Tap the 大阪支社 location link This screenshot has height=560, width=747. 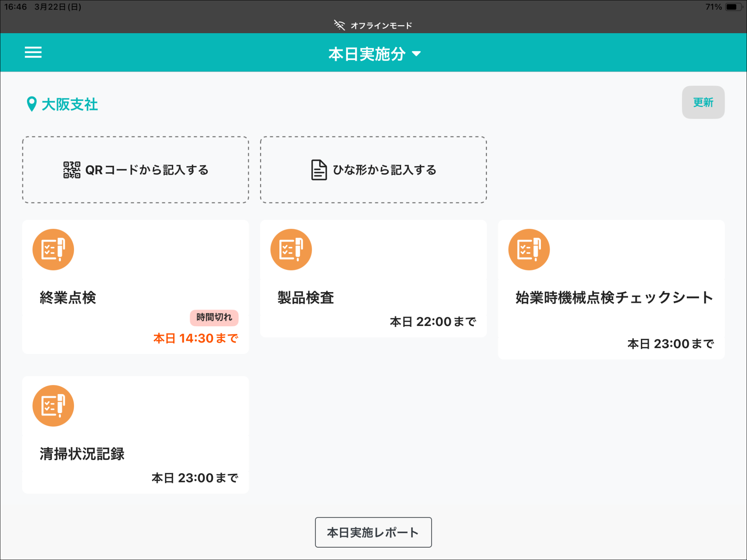point(70,105)
